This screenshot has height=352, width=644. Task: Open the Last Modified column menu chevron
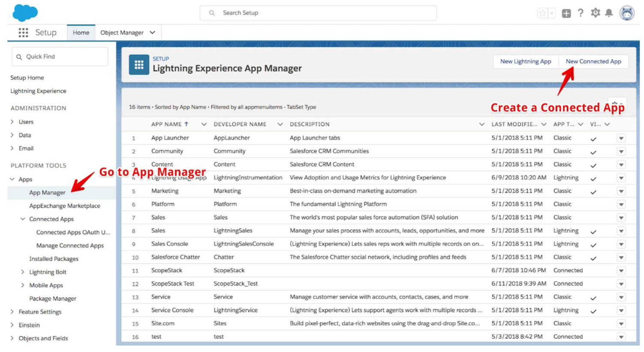(x=544, y=124)
